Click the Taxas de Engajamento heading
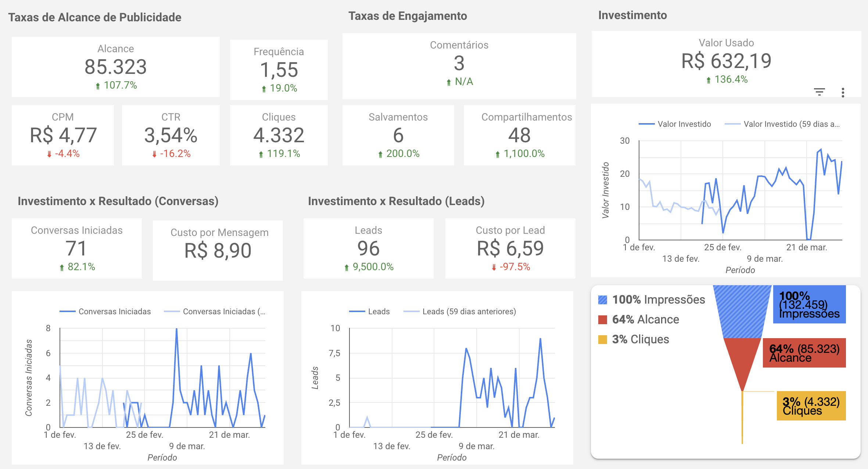 point(408,16)
